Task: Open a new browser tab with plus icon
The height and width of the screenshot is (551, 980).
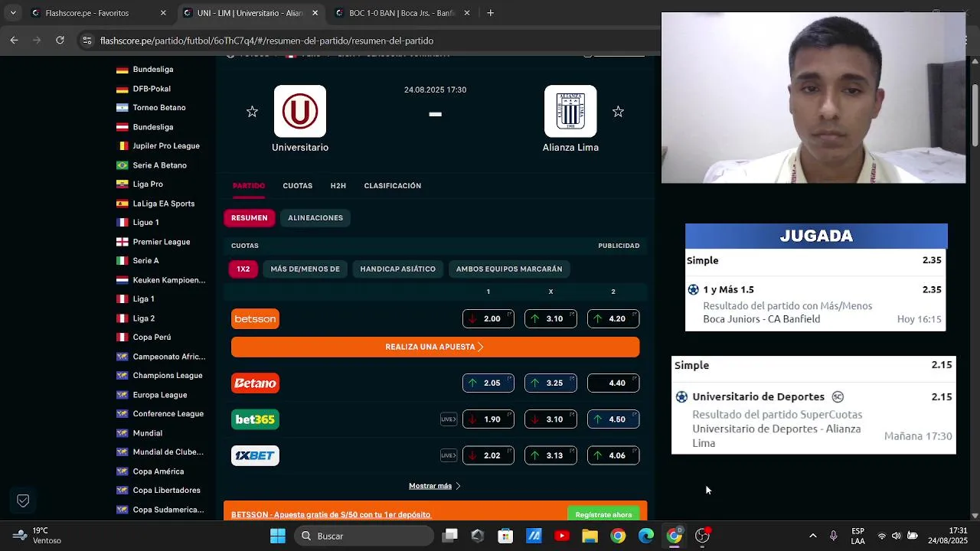Action: coord(491,13)
